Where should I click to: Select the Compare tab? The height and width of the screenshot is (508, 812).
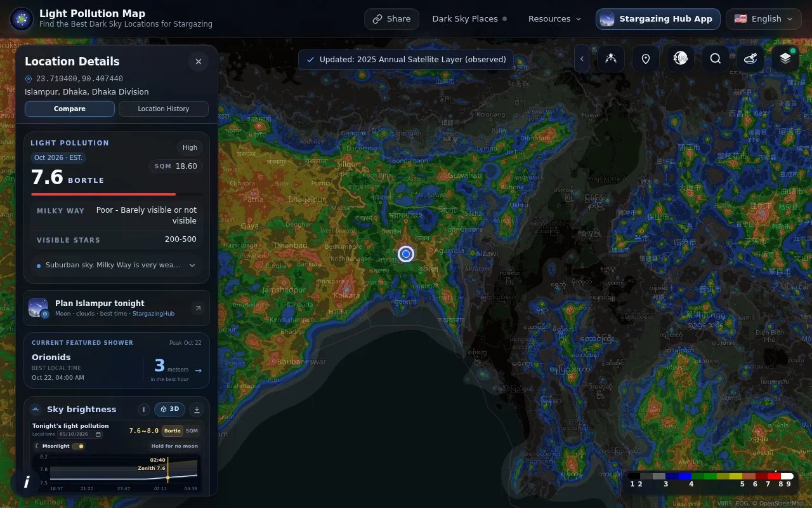(70, 109)
